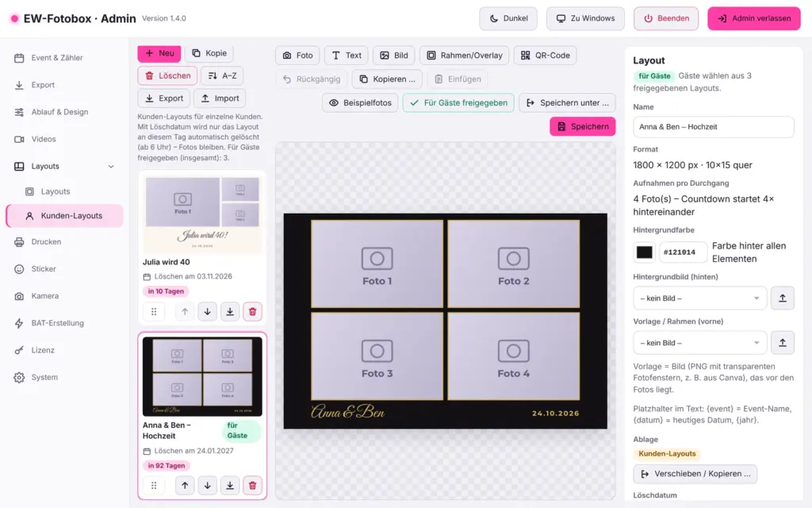The image size is (812, 508).
Task: Open the black Hintergrundfarbe color swatch
Action: point(644,252)
